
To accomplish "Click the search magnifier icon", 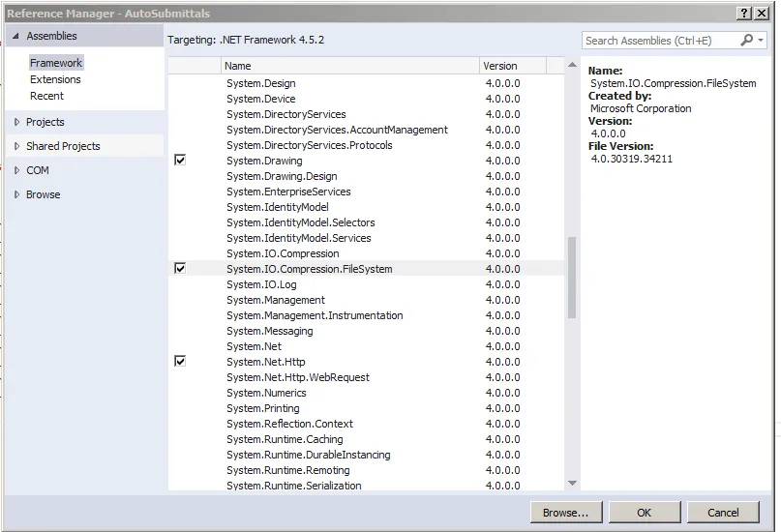I will point(746,41).
